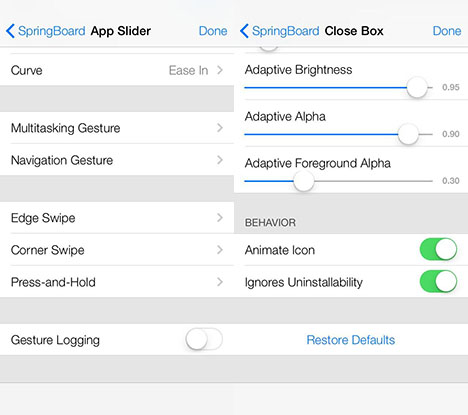Viewport: 468px width, 415px height.
Task: Open the Corner Swipe chevron arrow
Action: 220,250
